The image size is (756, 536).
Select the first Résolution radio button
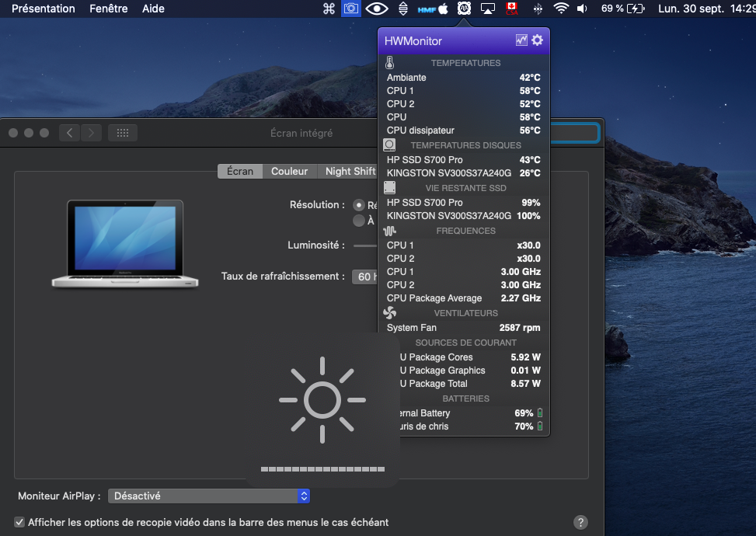(x=359, y=205)
